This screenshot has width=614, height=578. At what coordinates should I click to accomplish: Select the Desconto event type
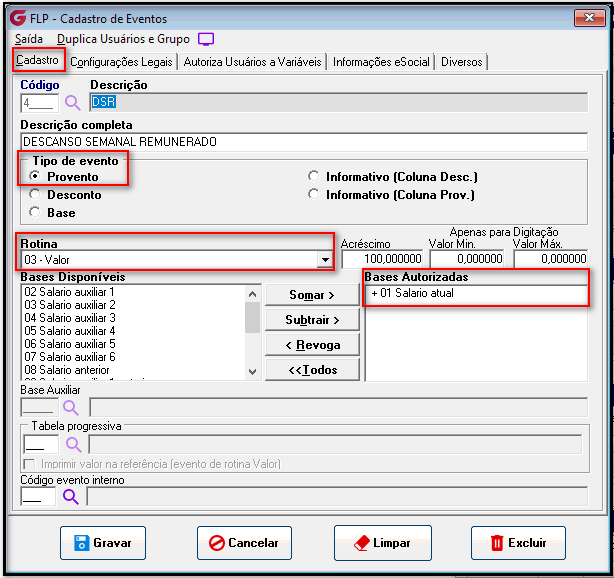tap(35, 194)
